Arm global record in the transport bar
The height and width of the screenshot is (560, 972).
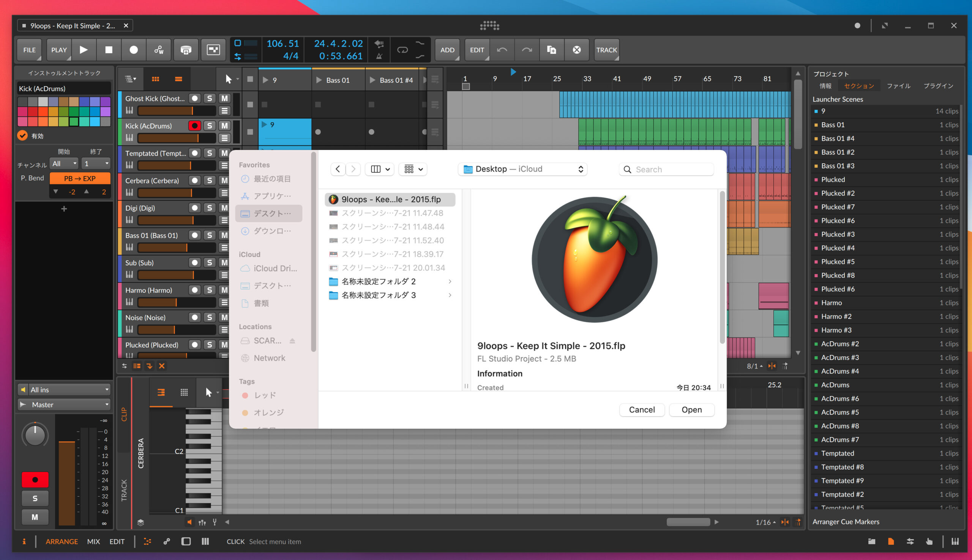click(x=134, y=50)
